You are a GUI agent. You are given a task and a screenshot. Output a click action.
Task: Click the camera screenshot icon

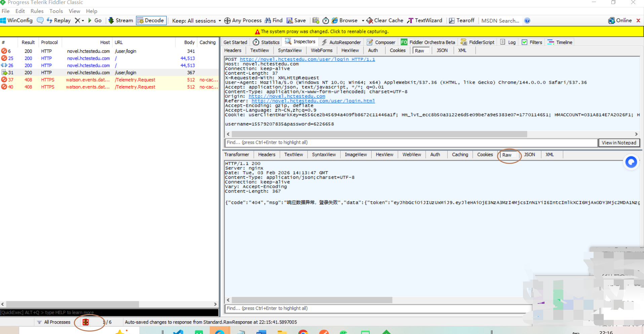pos(316,20)
